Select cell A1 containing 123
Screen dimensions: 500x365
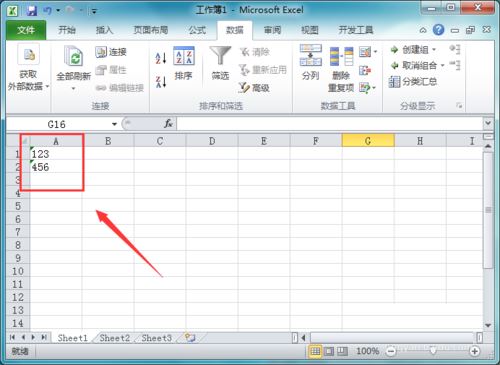pos(56,154)
